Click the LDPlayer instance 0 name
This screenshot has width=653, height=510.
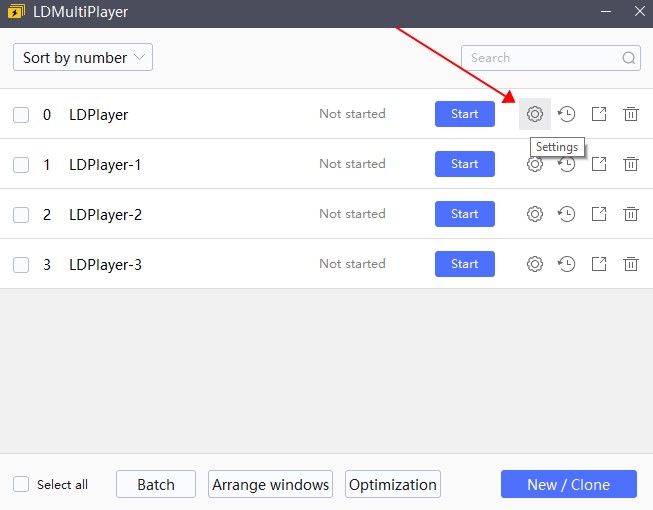click(98, 115)
